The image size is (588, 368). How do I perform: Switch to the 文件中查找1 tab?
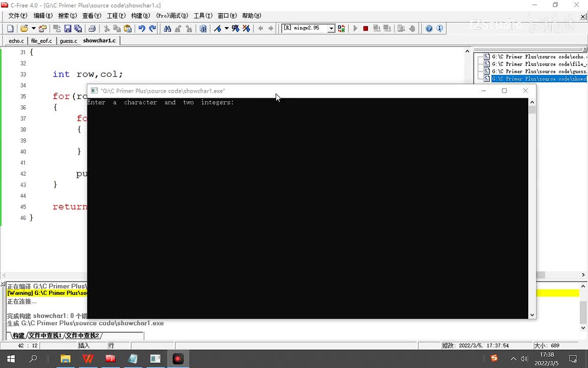click(x=45, y=335)
